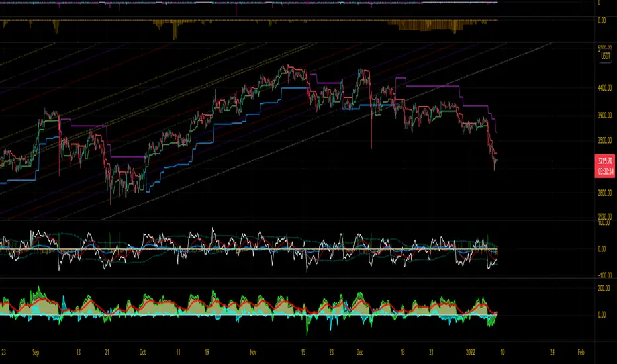Select the Sep label on the time axis
The height and width of the screenshot is (364, 617).
(36, 353)
